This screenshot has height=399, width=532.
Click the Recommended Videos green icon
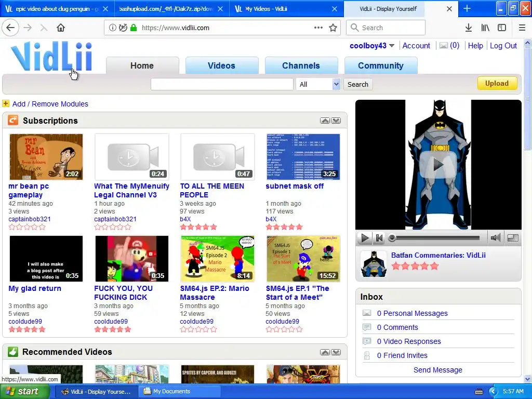(13, 352)
